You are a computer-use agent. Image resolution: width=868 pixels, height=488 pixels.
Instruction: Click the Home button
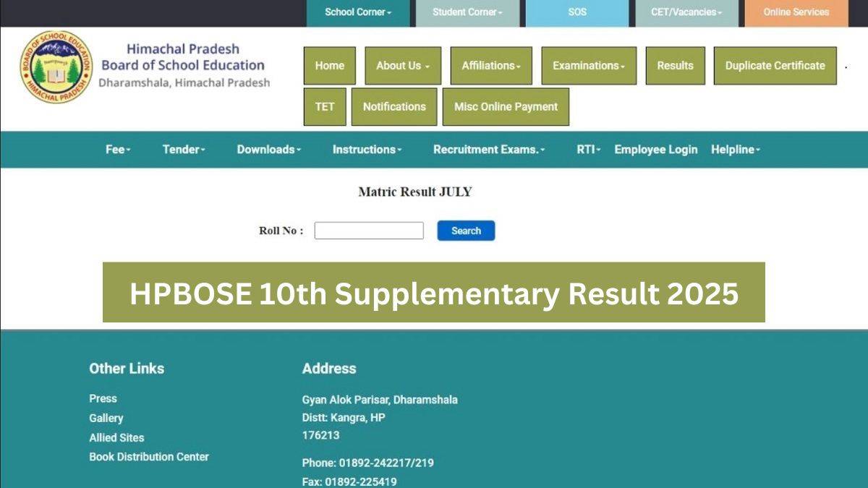(329, 66)
